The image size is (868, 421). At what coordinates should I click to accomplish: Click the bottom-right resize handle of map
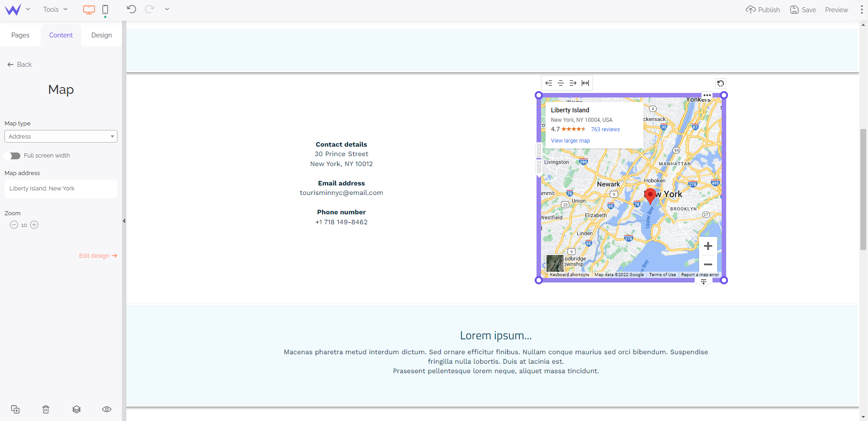pos(724,280)
